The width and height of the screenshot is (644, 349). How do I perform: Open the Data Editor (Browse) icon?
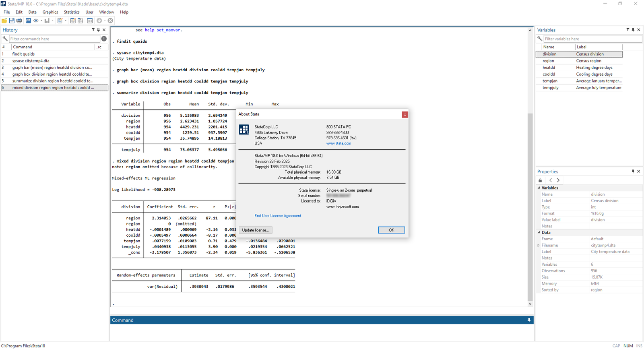coord(80,21)
